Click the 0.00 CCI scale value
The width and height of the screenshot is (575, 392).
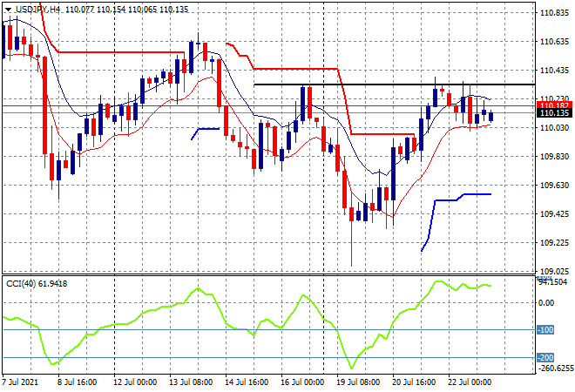pos(546,302)
